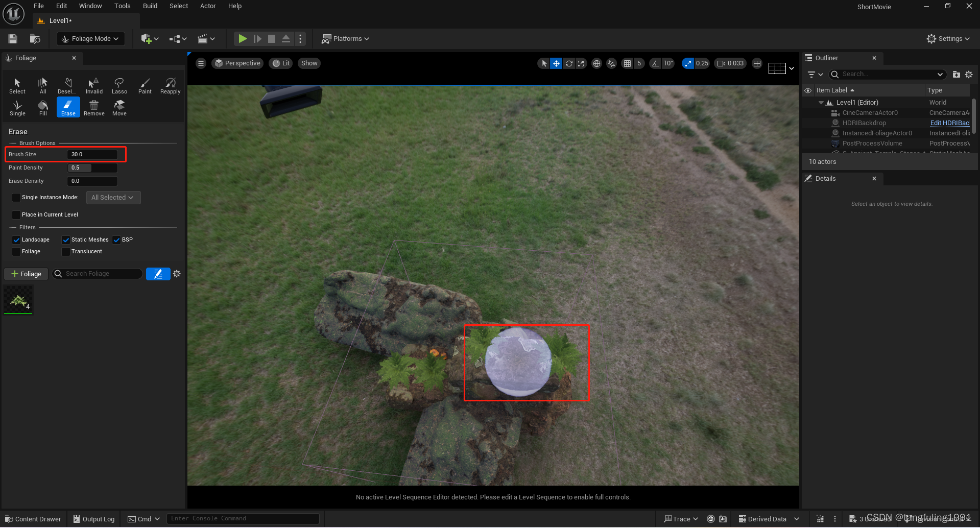Open the Output Log
980x528 pixels.
coord(93,519)
